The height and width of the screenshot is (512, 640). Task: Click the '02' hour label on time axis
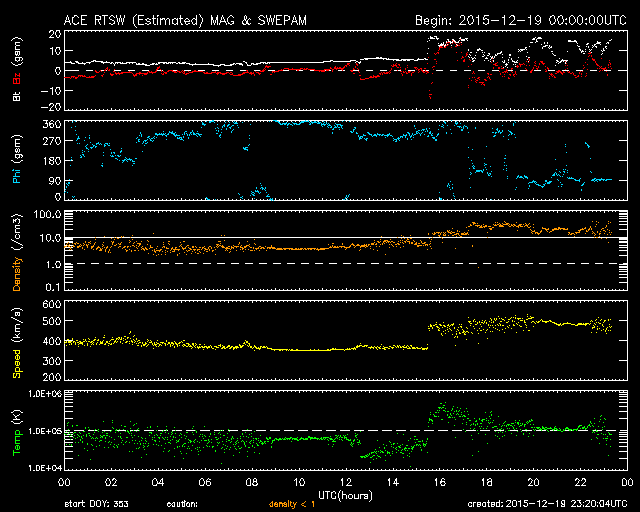(111, 483)
